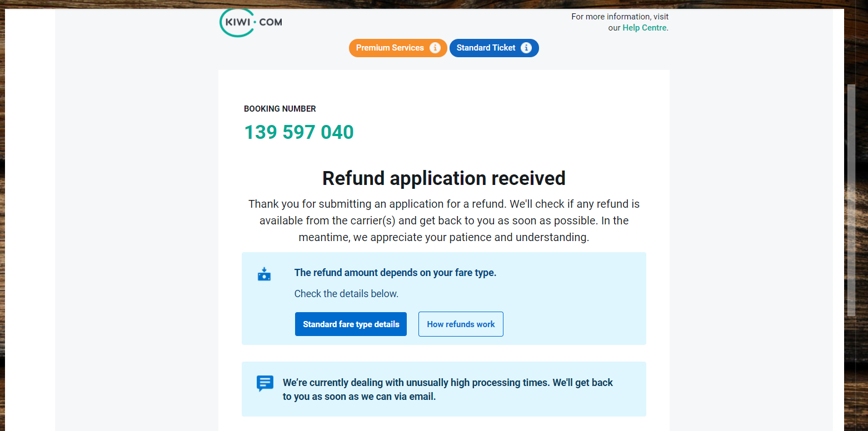Click the high processing times notice box
Image resolution: width=868 pixels, height=431 pixels.
point(443,389)
